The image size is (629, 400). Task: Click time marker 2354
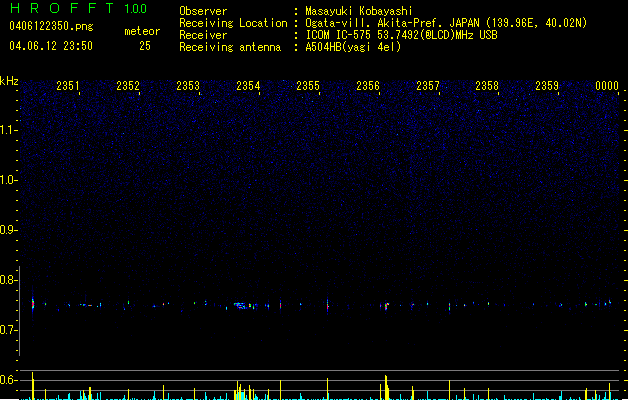tap(248, 85)
